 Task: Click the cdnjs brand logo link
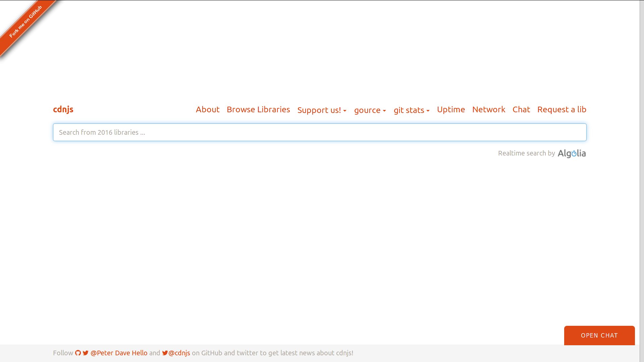tap(63, 110)
